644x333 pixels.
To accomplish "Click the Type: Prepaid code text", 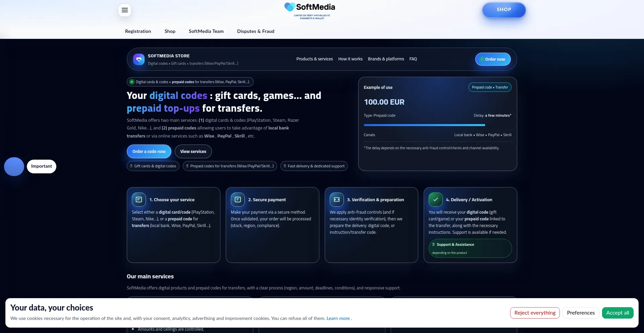I will 380,116.
